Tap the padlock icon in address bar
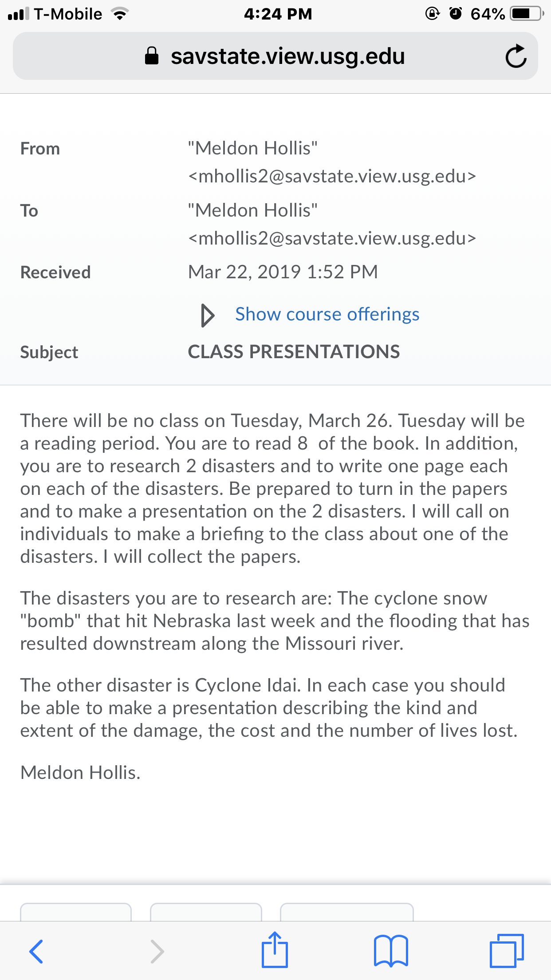Screen dimensions: 551x980 (152, 56)
